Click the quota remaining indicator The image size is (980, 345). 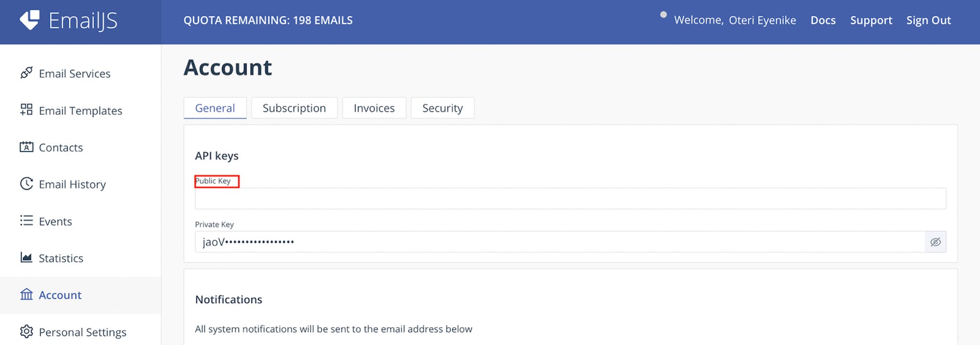pyautogui.click(x=268, y=20)
